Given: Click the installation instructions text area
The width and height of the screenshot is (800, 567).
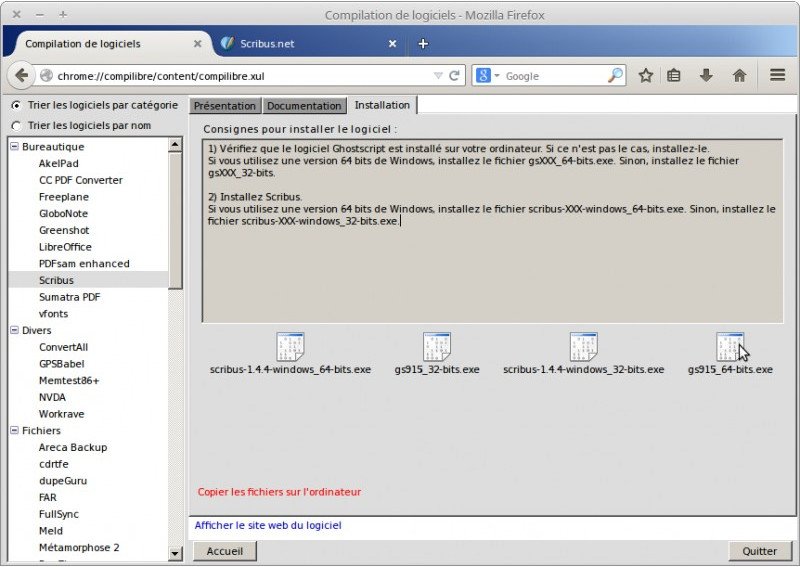Looking at the screenshot, I should click(492, 231).
